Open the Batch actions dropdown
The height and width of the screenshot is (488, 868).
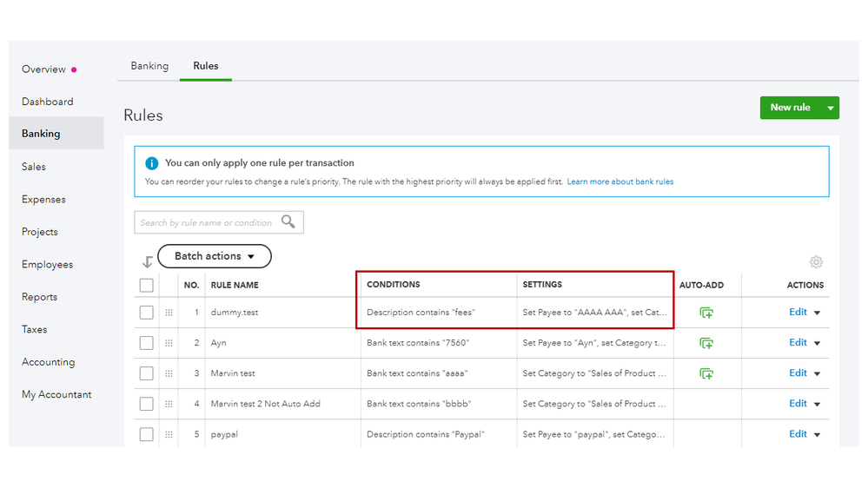pyautogui.click(x=215, y=256)
